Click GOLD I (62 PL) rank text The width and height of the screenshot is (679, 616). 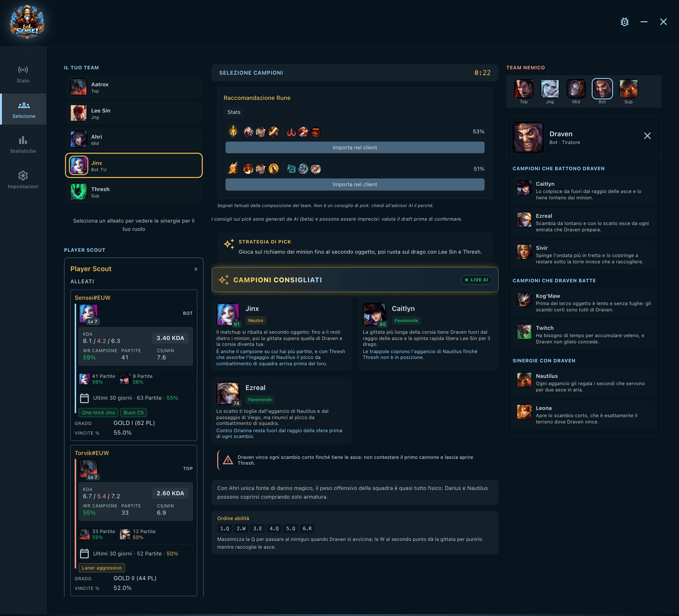134,423
